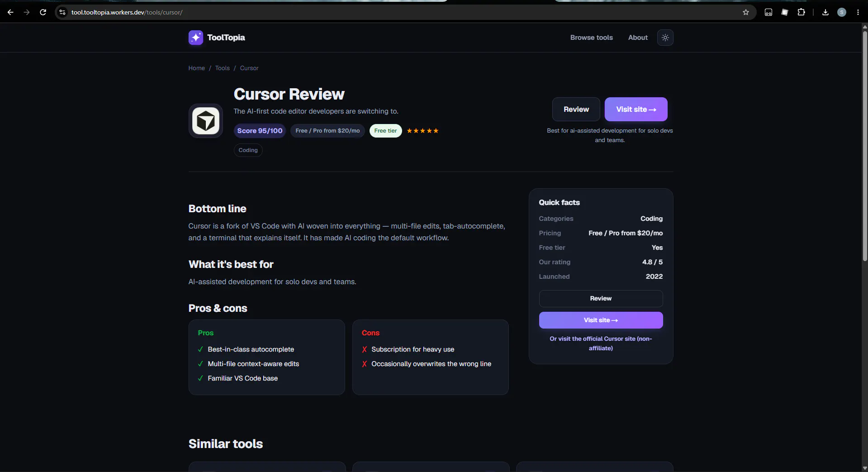Click the con 'Occasionally overwrites the wrong line'
Image resolution: width=868 pixels, height=472 pixels.
pos(432,364)
